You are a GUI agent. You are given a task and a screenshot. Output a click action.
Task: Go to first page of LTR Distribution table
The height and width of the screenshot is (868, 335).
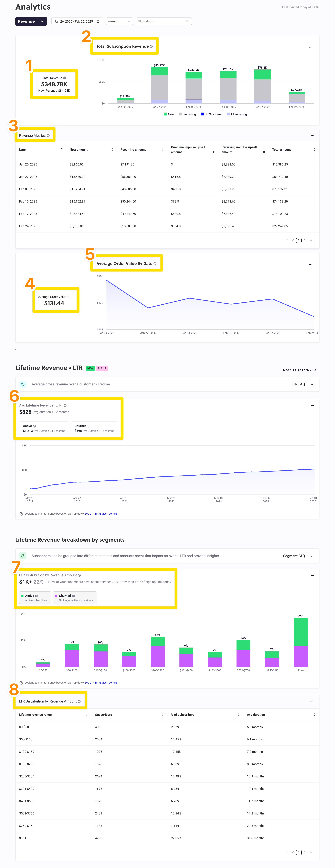click(x=287, y=853)
